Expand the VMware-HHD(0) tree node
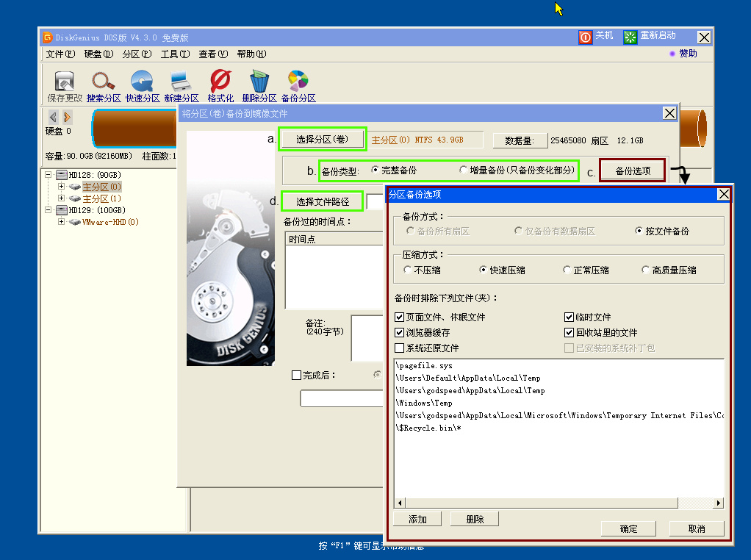The height and width of the screenshot is (560, 751). coord(61,222)
